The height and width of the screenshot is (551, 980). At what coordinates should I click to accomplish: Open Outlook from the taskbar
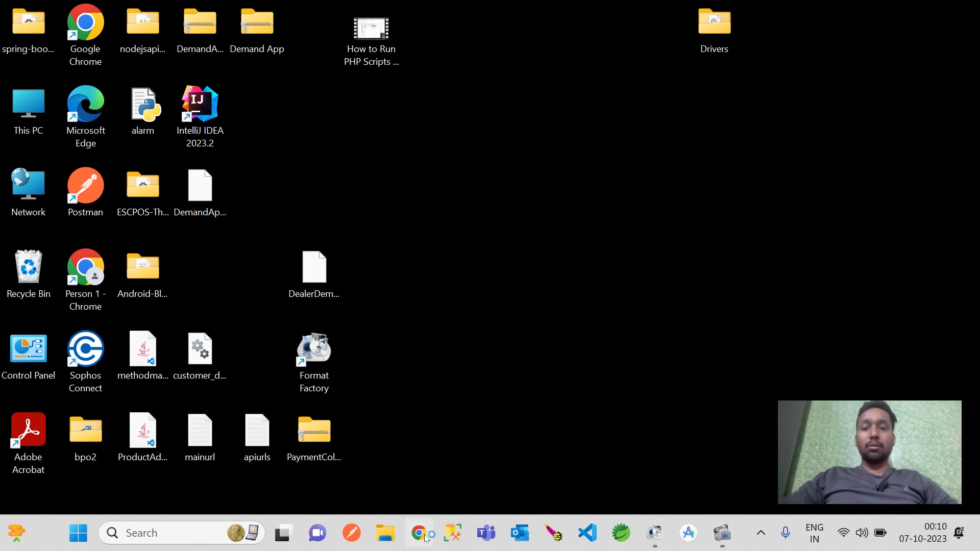tap(520, 533)
